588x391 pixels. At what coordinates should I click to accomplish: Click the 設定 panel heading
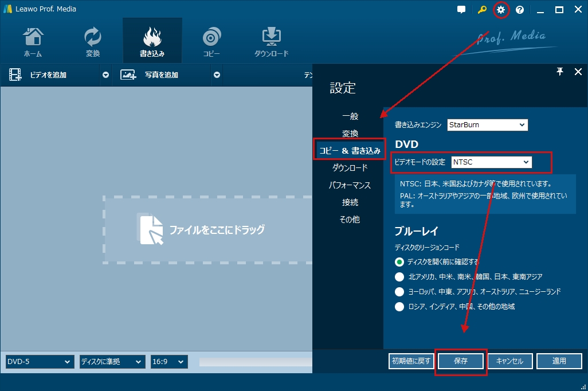tap(343, 88)
